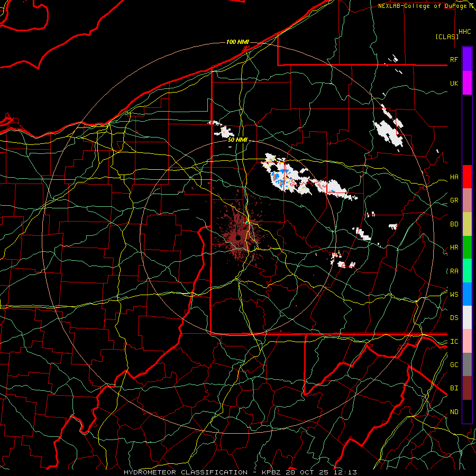Click the RA legend label text

(454, 271)
